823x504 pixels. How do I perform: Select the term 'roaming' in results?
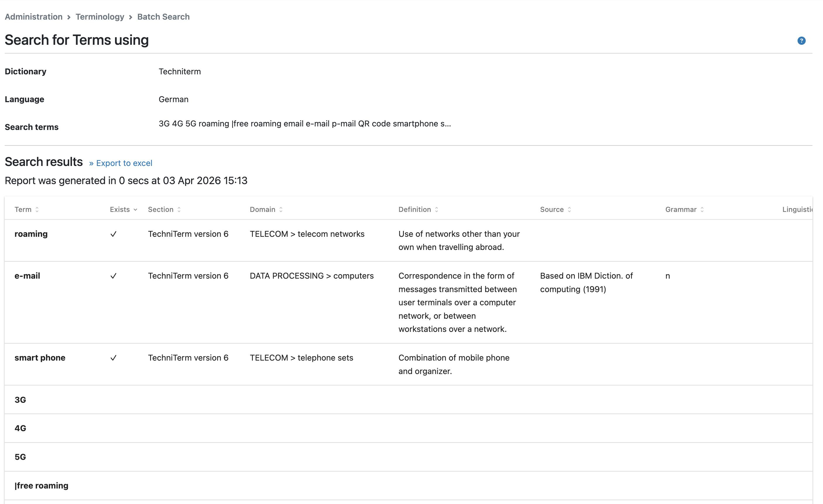(x=31, y=234)
